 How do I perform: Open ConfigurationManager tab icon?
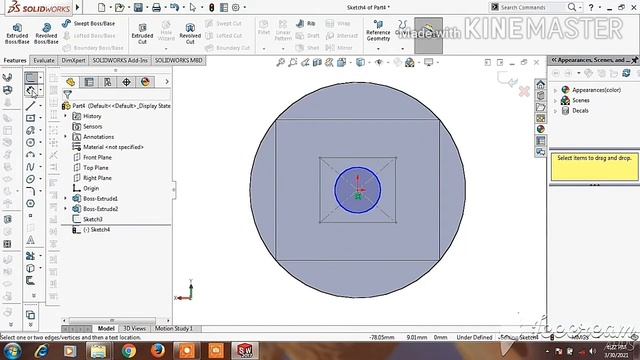click(x=108, y=82)
